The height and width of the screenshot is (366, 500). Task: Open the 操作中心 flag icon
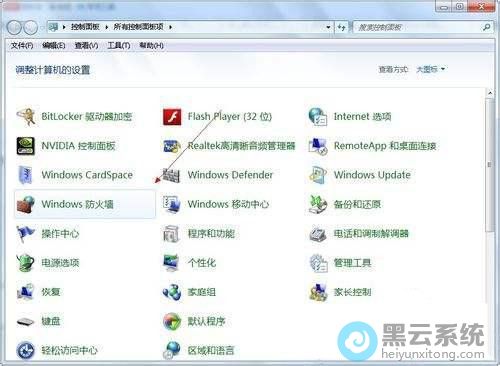26,234
